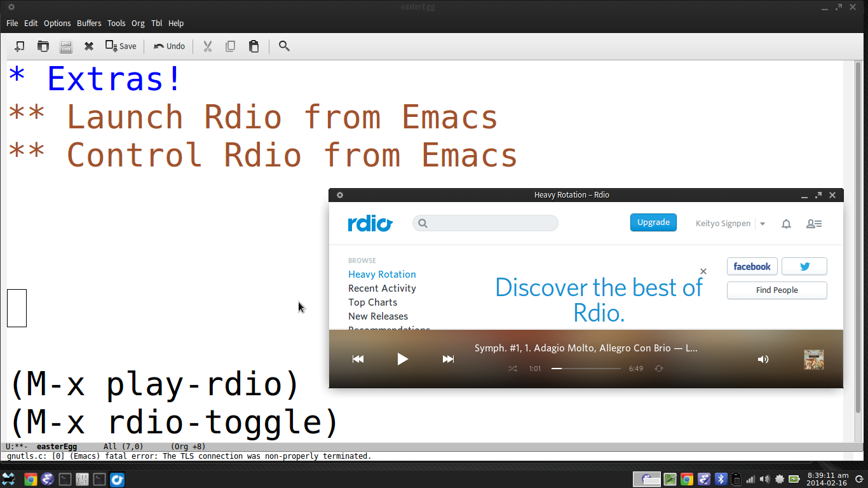868x488 pixels.
Task: Click the Bluetooth tray icon
Action: click(721, 479)
